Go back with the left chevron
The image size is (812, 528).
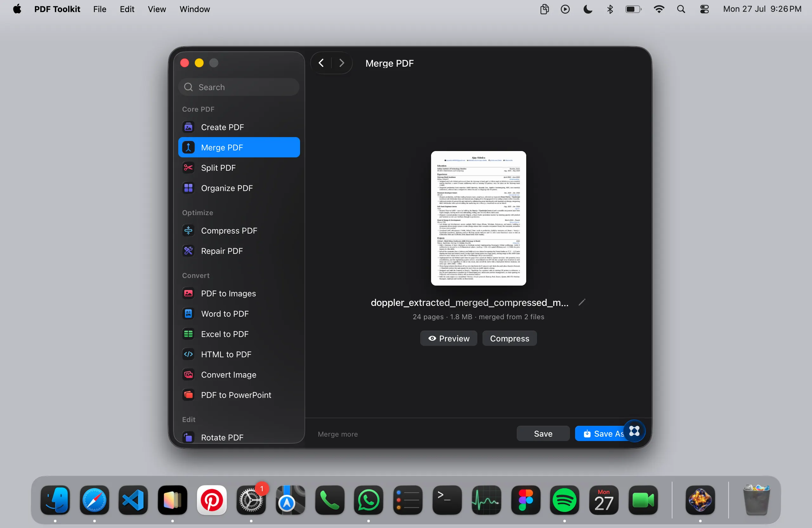[321, 63]
